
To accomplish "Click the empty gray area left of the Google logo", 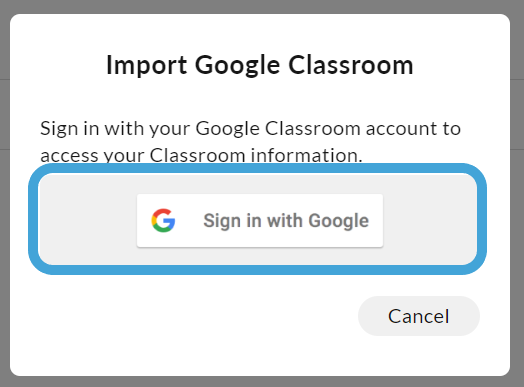I will [87, 219].
